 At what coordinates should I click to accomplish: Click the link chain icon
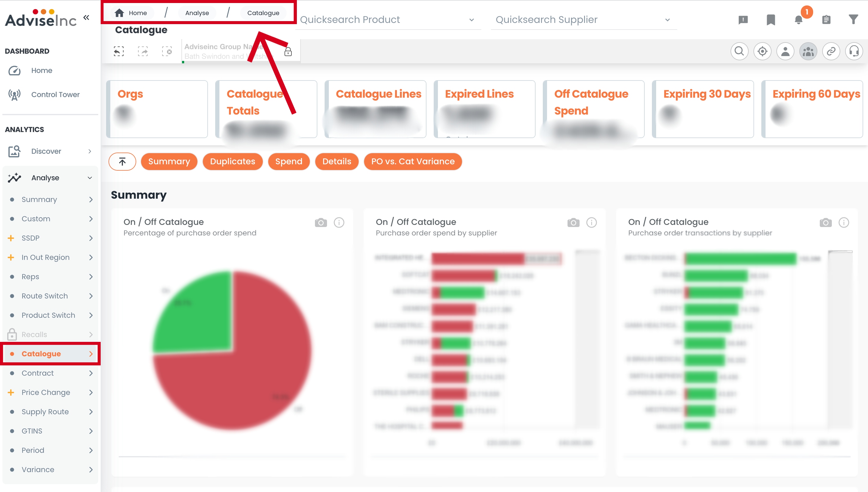click(831, 51)
